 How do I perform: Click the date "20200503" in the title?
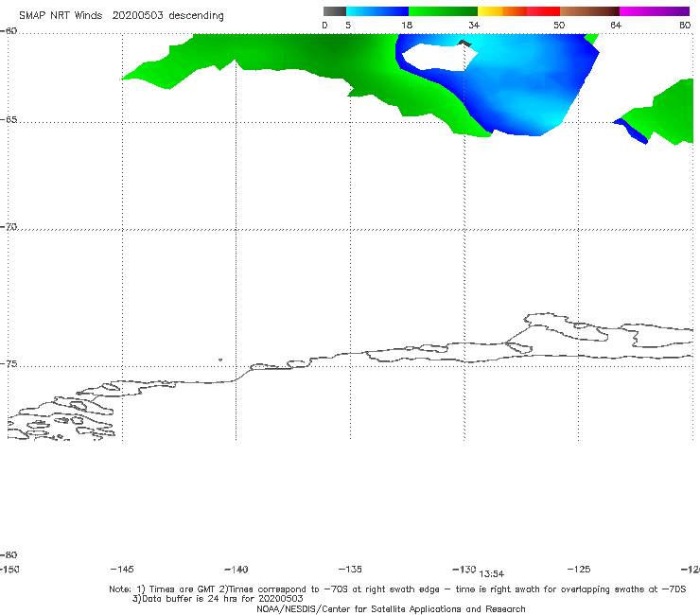pos(137,15)
